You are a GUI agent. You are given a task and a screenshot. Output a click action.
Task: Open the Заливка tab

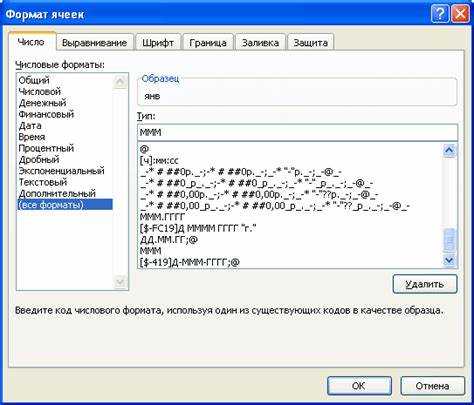tap(260, 43)
